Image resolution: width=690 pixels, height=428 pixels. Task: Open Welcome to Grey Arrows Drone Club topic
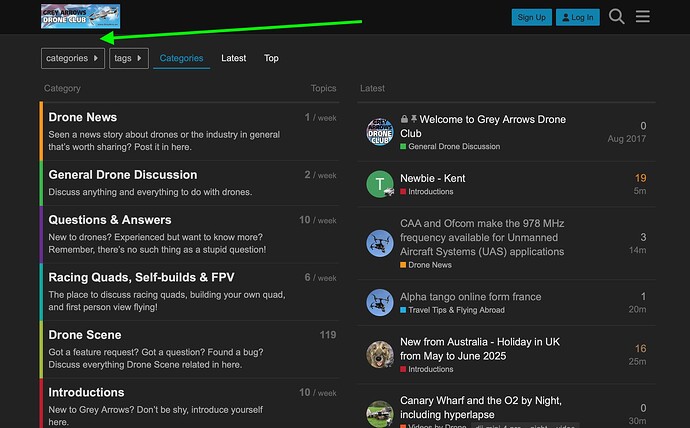(x=483, y=126)
